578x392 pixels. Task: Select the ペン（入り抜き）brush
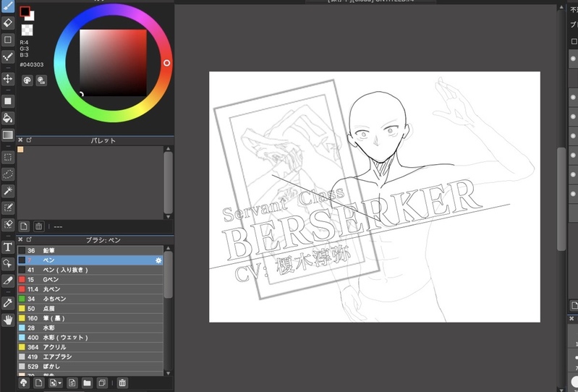tap(90, 270)
